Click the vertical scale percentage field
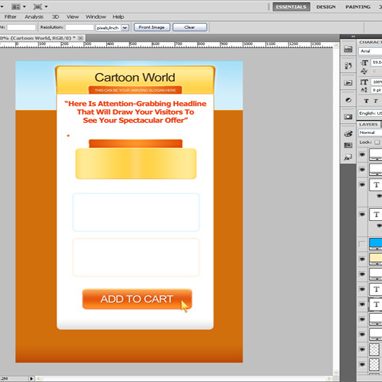The width and height of the screenshot is (382, 382). (x=377, y=82)
